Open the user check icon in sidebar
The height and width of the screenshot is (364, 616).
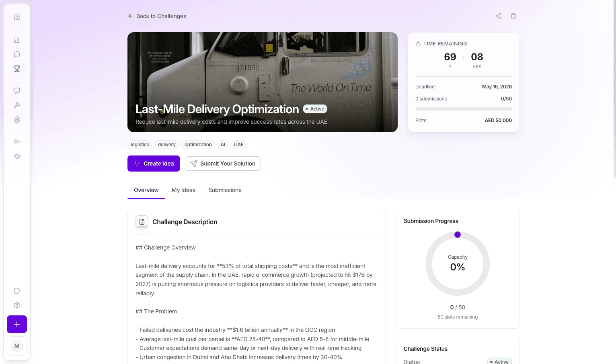click(x=17, y=142)
